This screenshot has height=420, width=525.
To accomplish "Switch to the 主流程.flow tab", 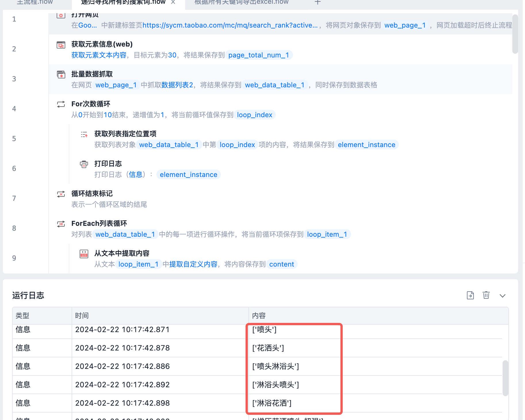I will (x=35, y=2).
